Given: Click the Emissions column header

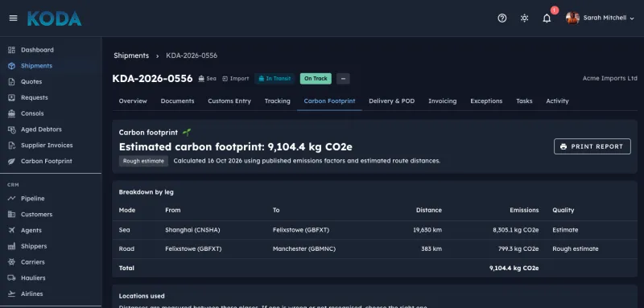Looking at the screenshot, I should point(524,210).
